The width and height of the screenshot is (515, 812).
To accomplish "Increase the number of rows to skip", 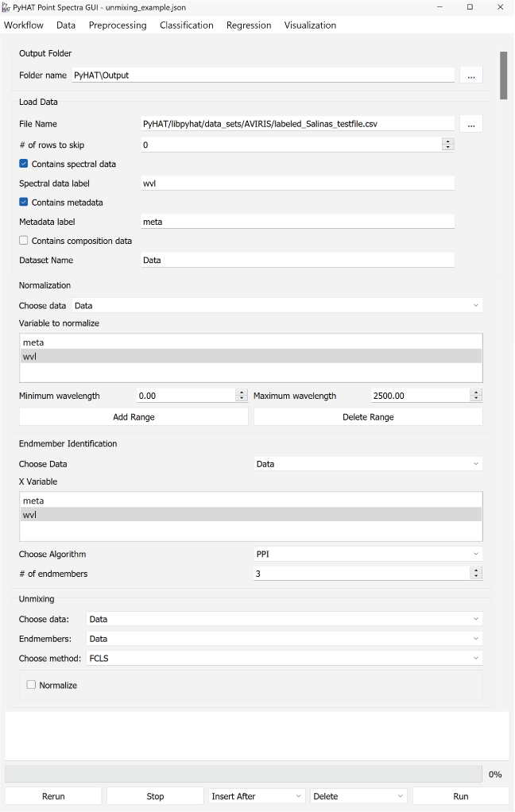I will point(448,141).
